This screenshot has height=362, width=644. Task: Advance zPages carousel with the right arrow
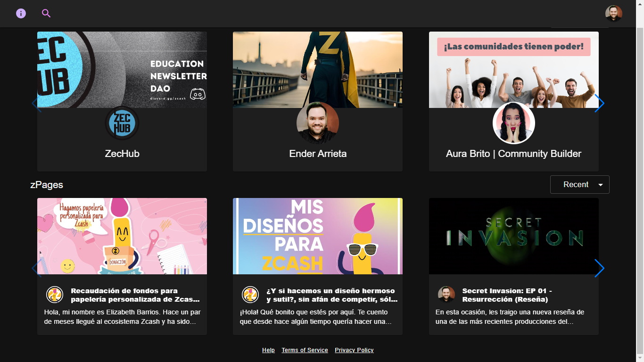[599, 268]
